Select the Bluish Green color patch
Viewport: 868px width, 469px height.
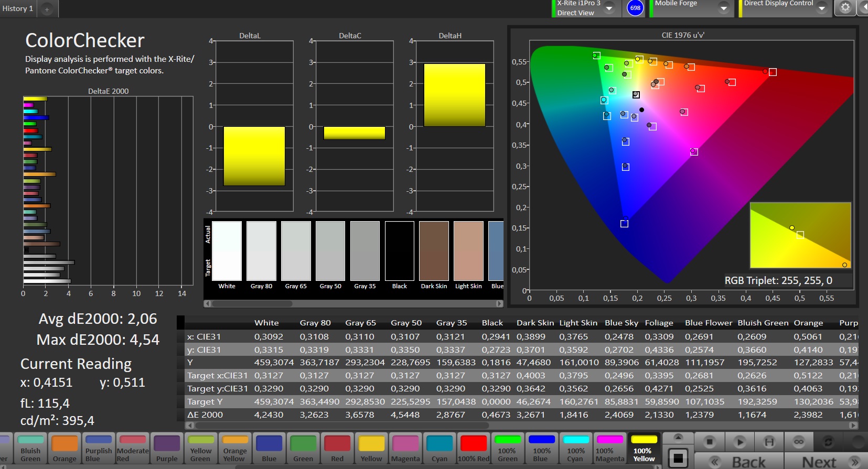30,449
